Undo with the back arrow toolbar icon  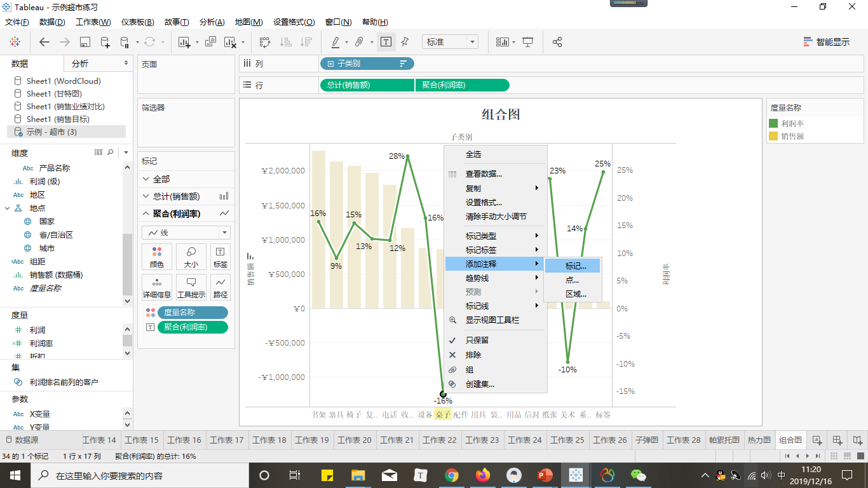[x=44, y=42]
